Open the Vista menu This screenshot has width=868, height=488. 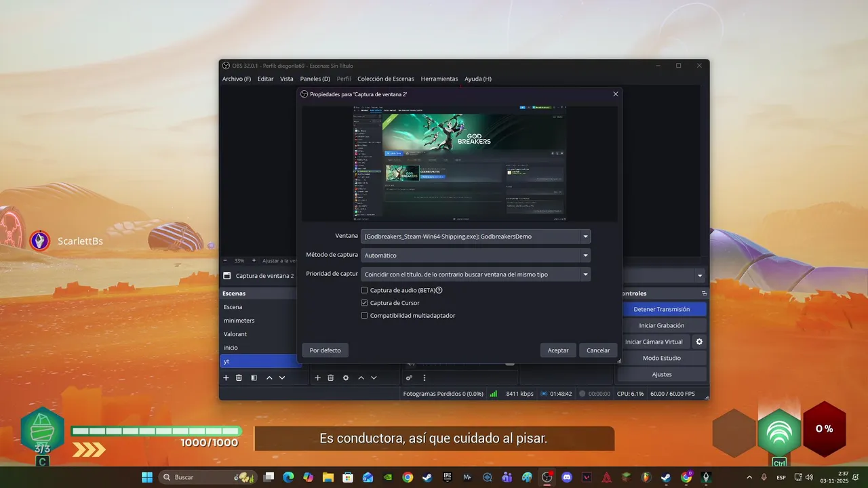tap(287, 79)
